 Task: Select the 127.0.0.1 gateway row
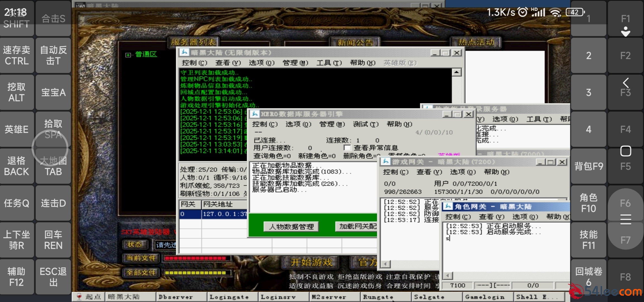click(223, 214)
